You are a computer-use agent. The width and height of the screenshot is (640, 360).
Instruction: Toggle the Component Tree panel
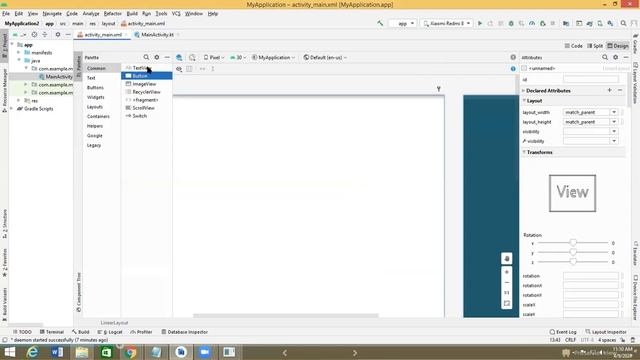coord(78,292)
